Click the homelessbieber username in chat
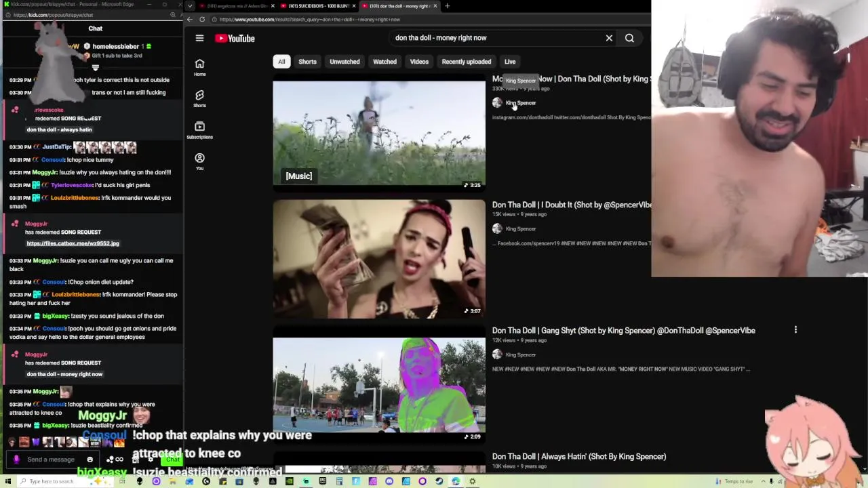The image size is (868, 488). (115, 47)
